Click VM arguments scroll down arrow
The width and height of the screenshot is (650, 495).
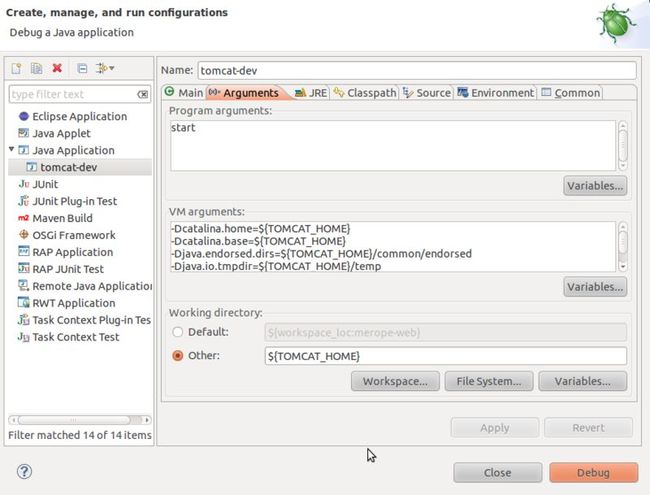pyautogui.click(x=623, y=267)
